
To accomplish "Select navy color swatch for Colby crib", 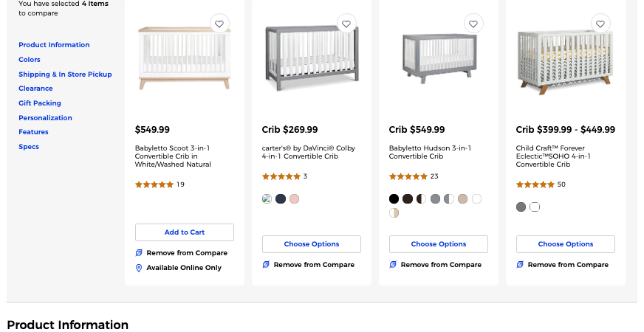I will 281,199.
